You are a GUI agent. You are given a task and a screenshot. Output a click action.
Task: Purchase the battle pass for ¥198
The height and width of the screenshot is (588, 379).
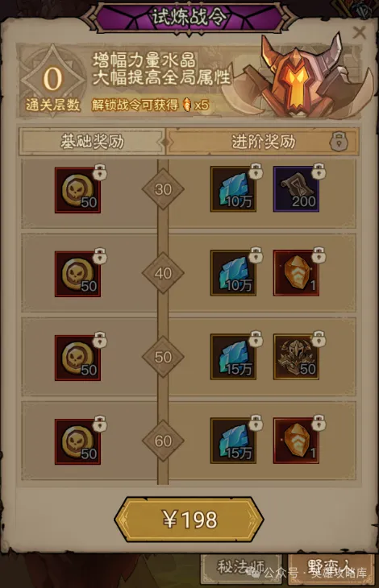pyautogui.click(x=189, y=520)
